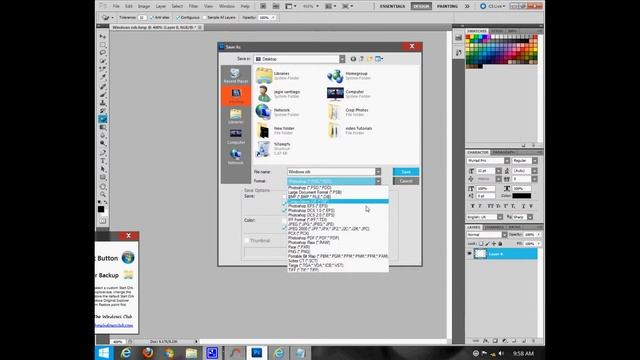Toggle the Contiguous checkbox
Image resolution: width=640 pixels, height=360 pixels.
178,18
